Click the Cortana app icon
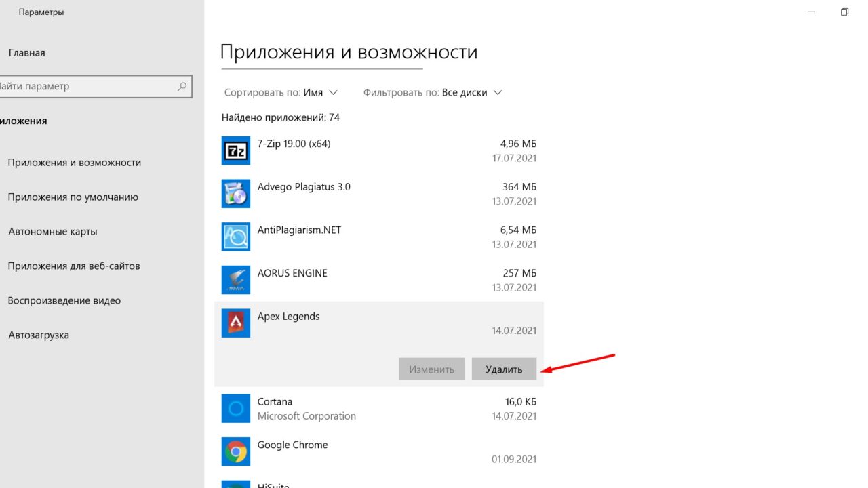This screenshot has height=488, width=868. [x=236, y=408]
